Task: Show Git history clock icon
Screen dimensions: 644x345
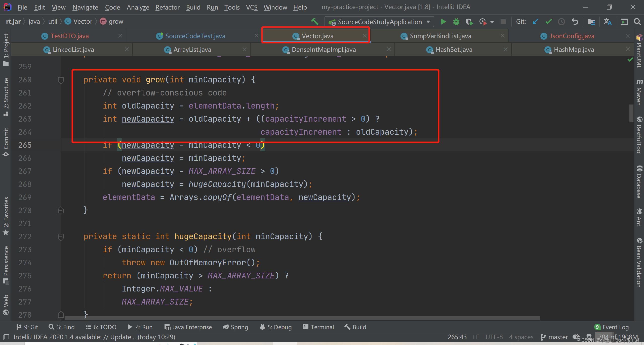Action: 561,22
